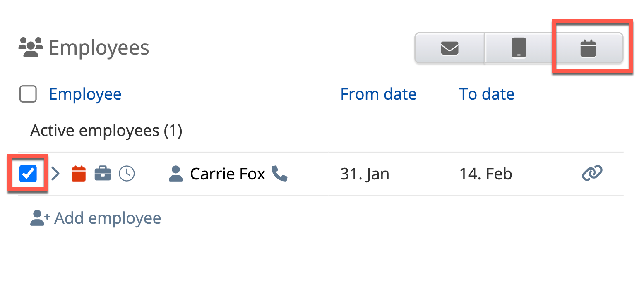Click the 14. Feb to date cell
644x282 pixels.
point(485,174)
